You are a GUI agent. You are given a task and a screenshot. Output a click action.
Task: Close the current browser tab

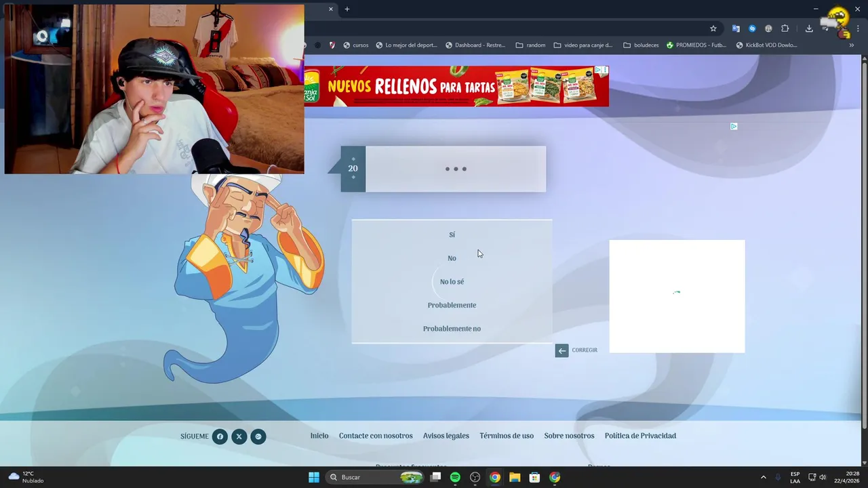[331, 9]
